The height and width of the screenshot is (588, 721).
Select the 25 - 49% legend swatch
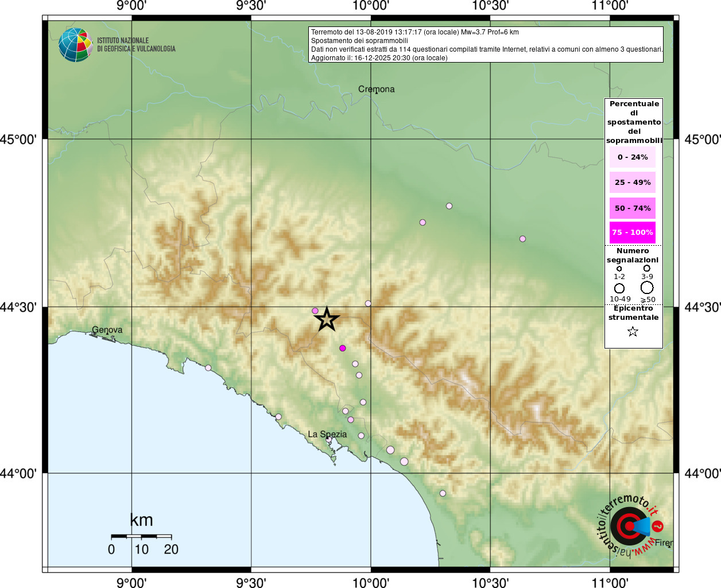pyautogui.click(x=633, y=183)
